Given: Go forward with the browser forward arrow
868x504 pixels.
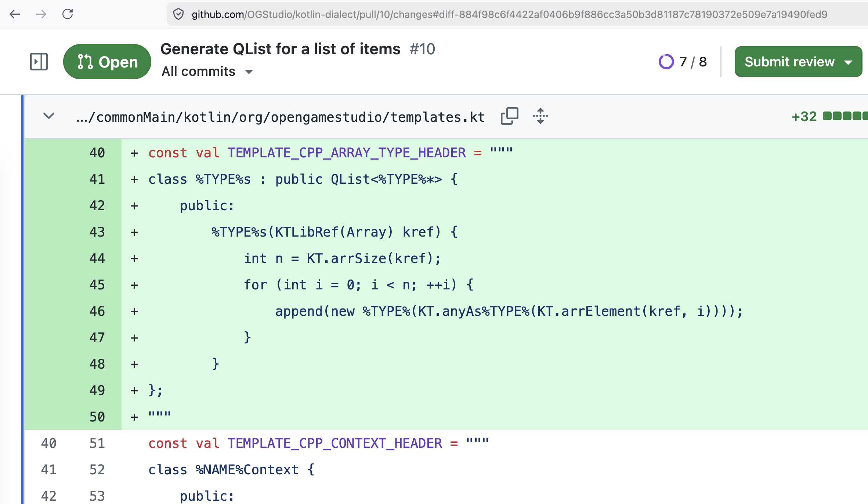Looking at the screenshot, I should coord(41,14).
